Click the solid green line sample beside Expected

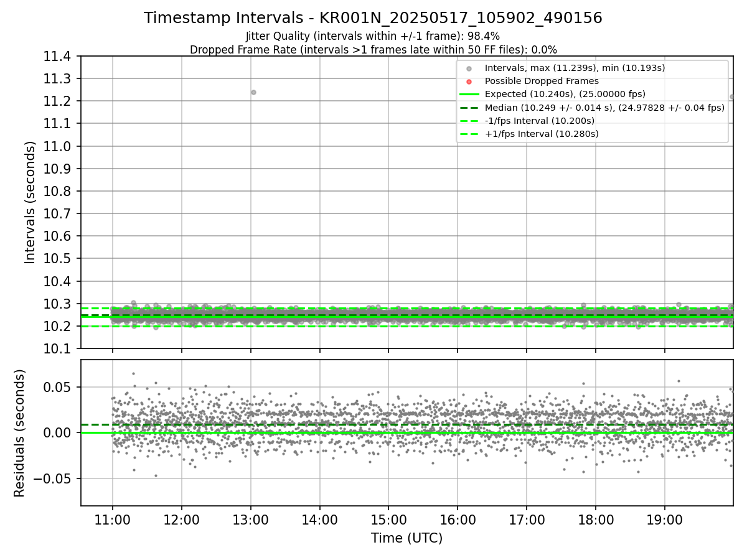click(469, 94)
